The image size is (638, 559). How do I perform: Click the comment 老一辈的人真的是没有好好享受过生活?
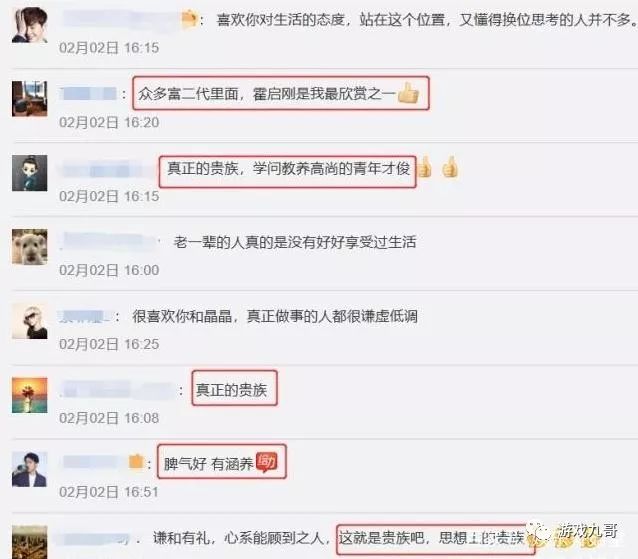[295, 242]
